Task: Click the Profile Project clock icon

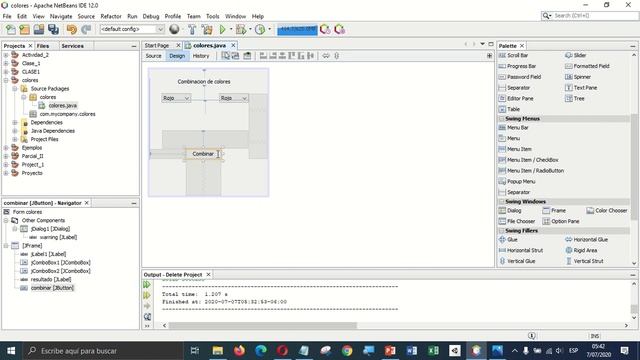Action: (260, 29)
